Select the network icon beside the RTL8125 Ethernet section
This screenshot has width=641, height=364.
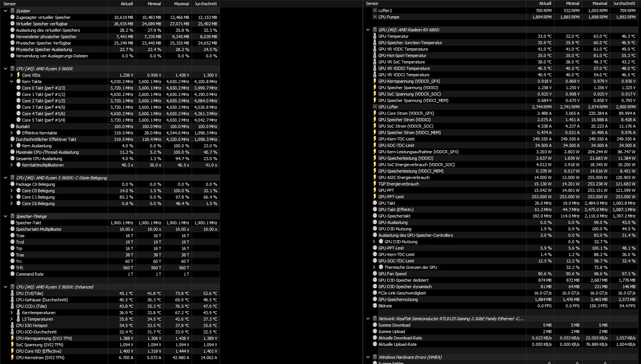(374, 318)
